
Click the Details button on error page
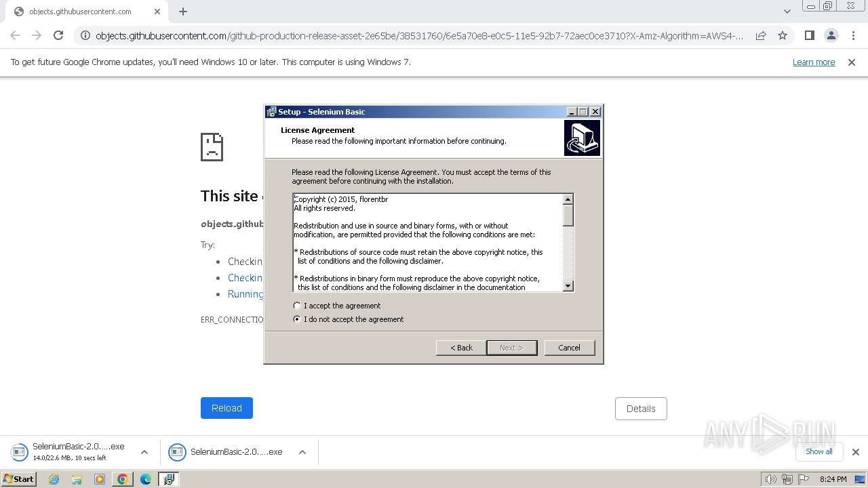[x=641, y=409]
